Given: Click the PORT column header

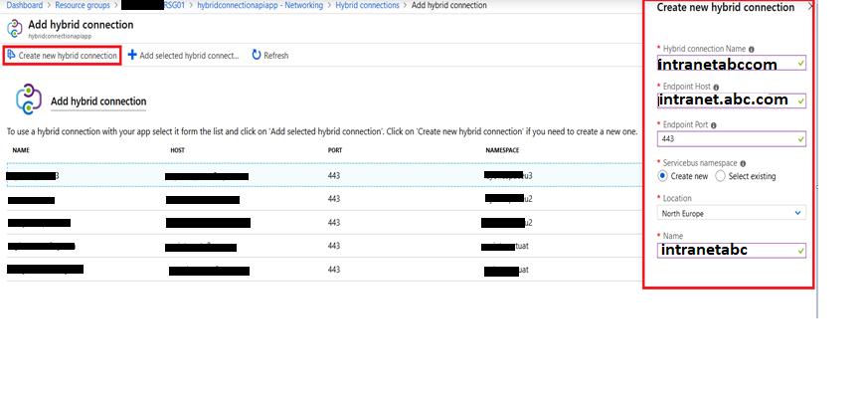Looking at the screenshot, I should pos(335,150).
